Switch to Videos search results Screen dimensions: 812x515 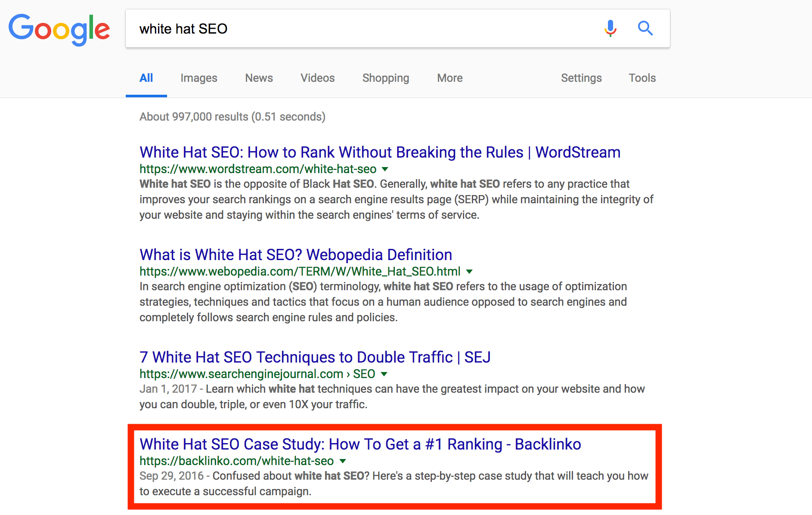point(317,78)
